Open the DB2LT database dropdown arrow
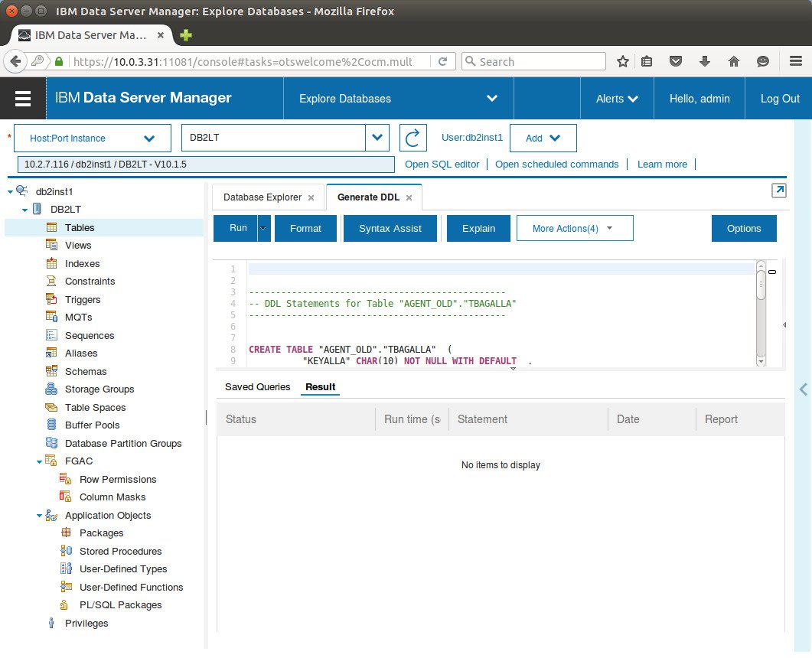The width and height of the screenshot is (812, 658). 377,138
